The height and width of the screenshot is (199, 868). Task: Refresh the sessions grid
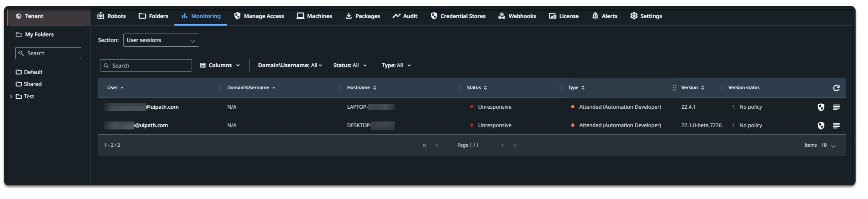click(x=836, y=88)
